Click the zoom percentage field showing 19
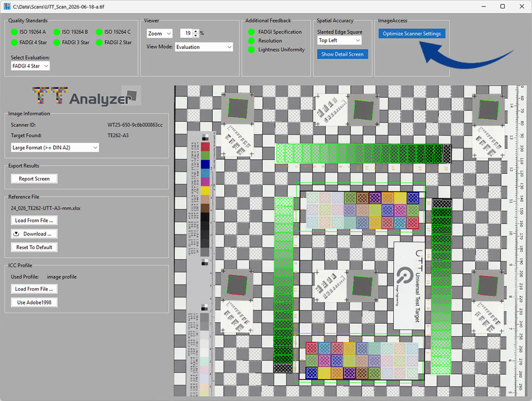Image resolution: width=532 pixels, height=401 pixels. click(x=186, y=33)
